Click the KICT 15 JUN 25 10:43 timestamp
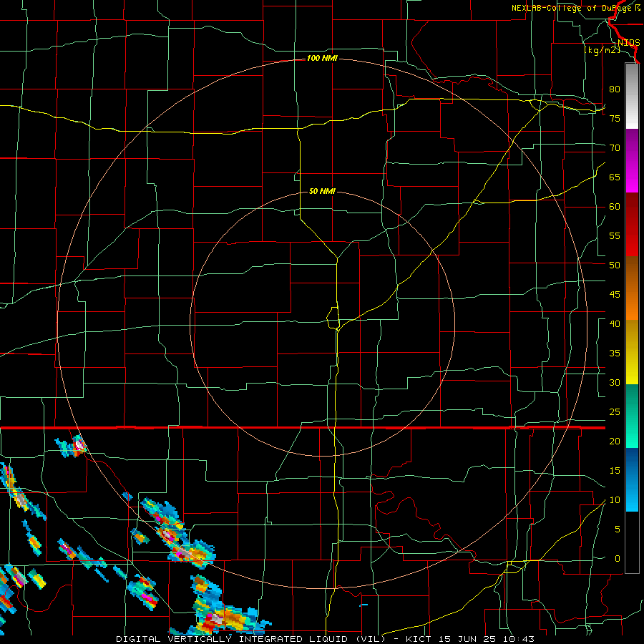Screen dimensions: 644x644 point(470,639)
